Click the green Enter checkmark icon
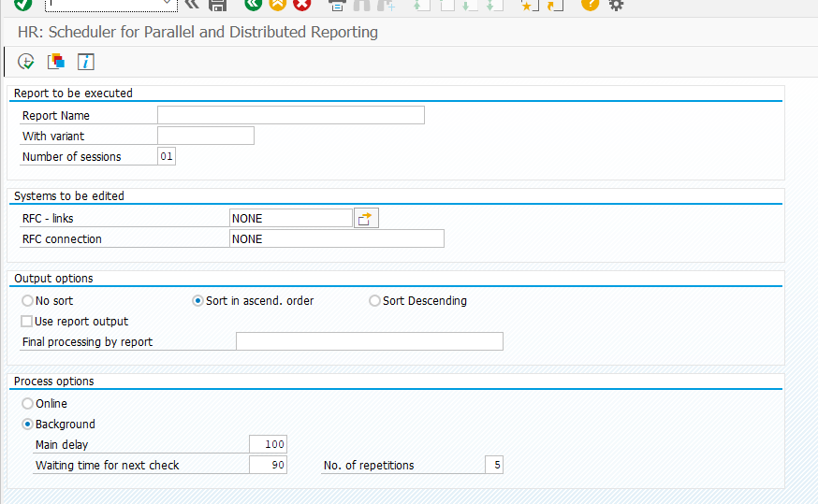Viewport: 818px width, 504px height. coord(23,5)
